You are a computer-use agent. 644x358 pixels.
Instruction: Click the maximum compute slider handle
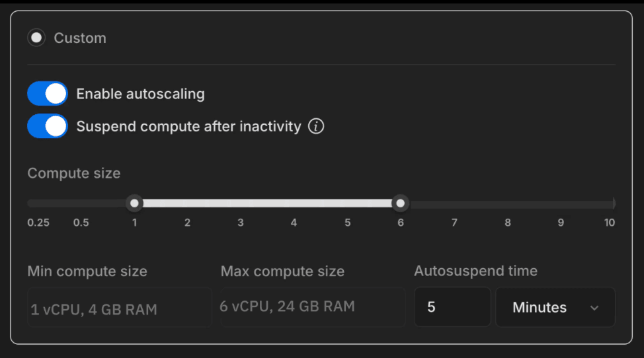pyautogui.click(x=400, y=203)
